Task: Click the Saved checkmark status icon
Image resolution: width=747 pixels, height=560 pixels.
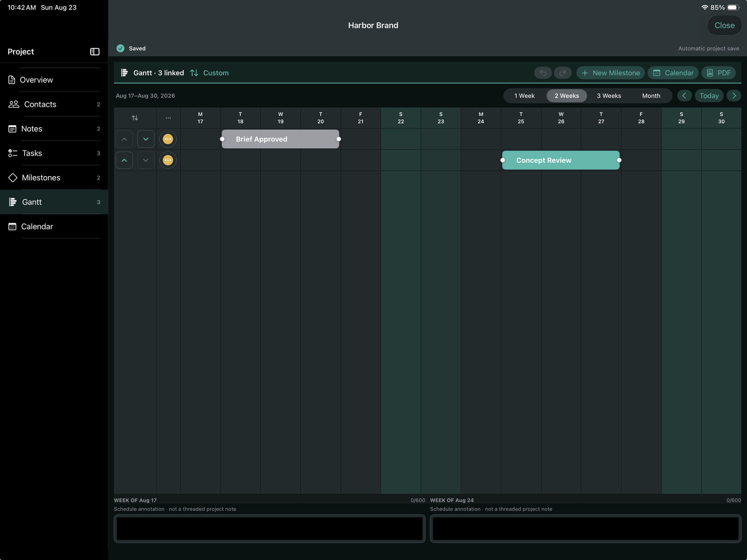Action: pyautogui.click(x=120, y=49)
